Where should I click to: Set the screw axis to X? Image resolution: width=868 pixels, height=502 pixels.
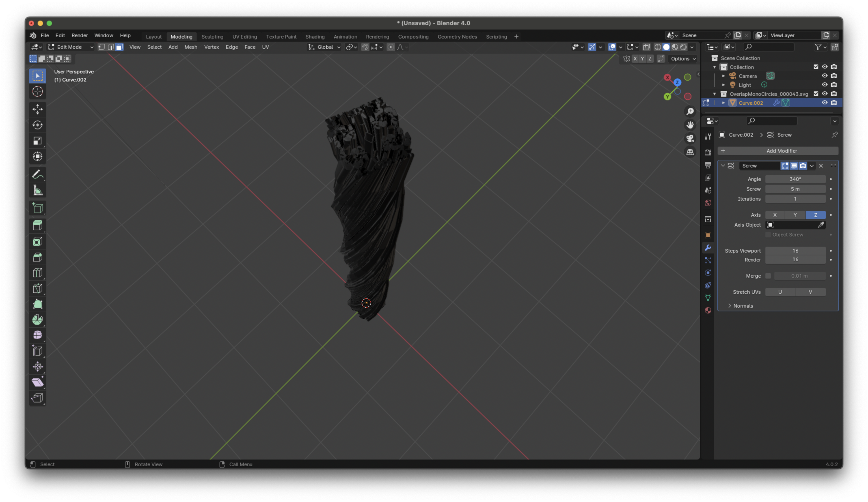pos(775,215)
